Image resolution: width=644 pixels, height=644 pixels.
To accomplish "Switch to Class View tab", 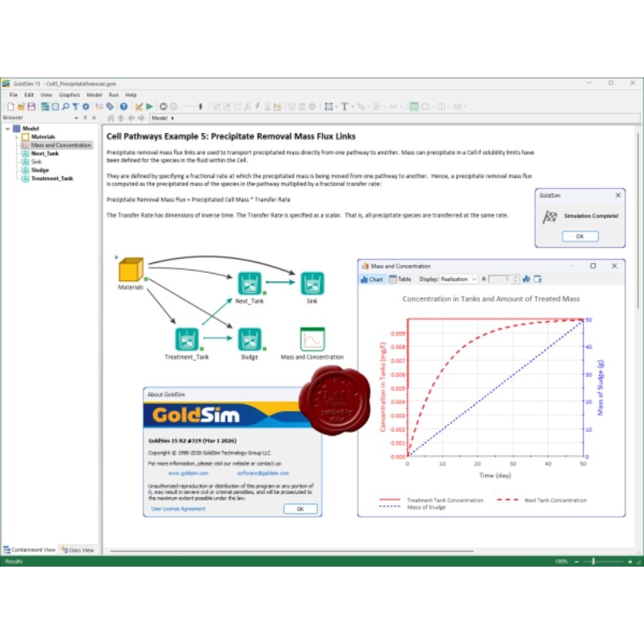I will [77, 550].
